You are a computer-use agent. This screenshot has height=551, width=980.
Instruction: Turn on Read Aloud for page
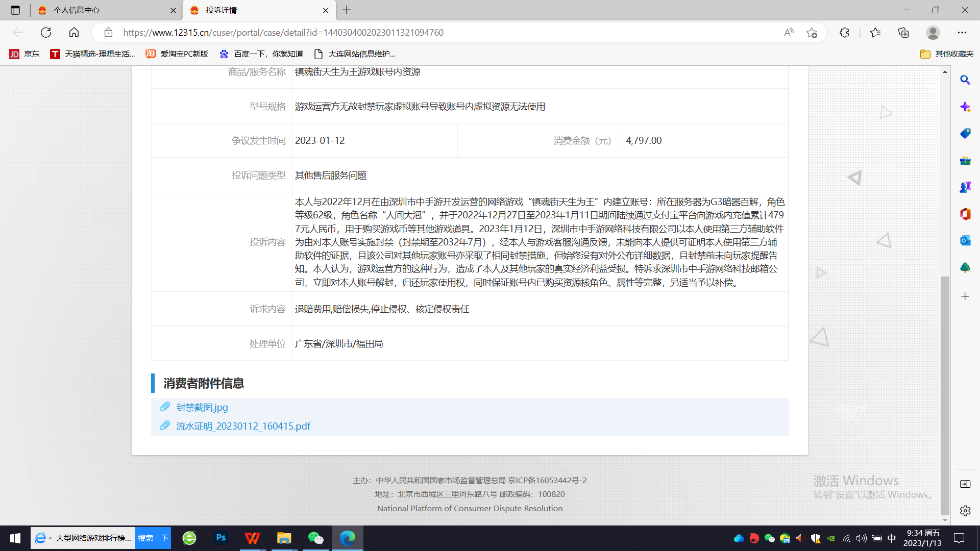789,33
